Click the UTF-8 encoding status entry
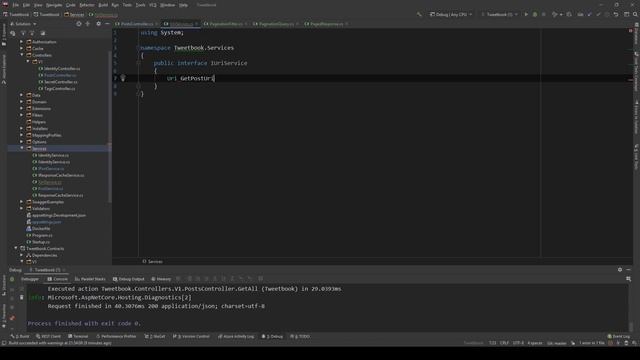 (x=518, y=343)
